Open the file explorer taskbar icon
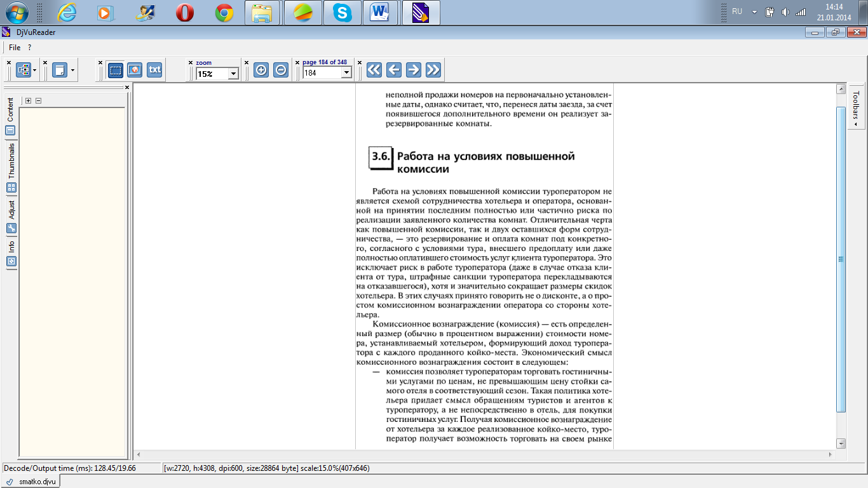Image resolution: width=868 pixels, height=488 pixels. pos(262,12)
